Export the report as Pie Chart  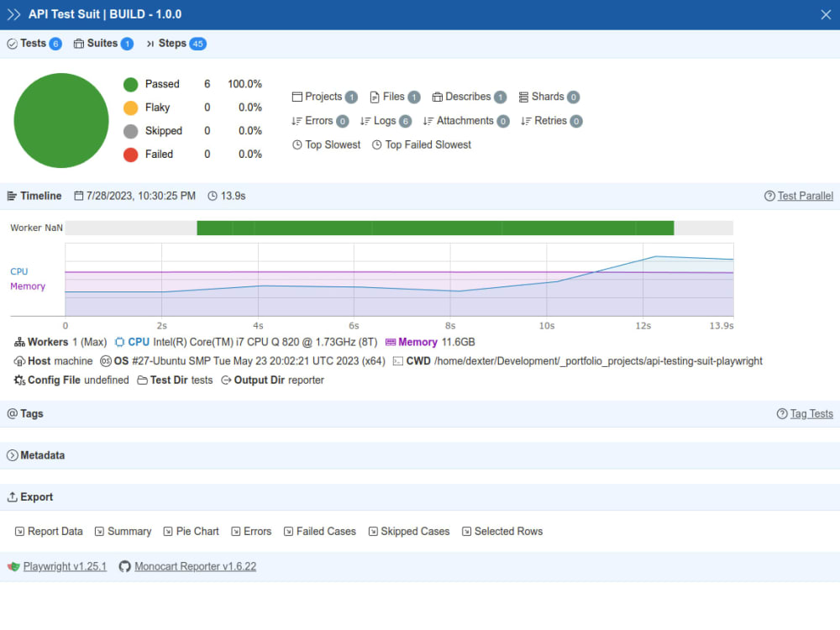click(x=191, y=531)
